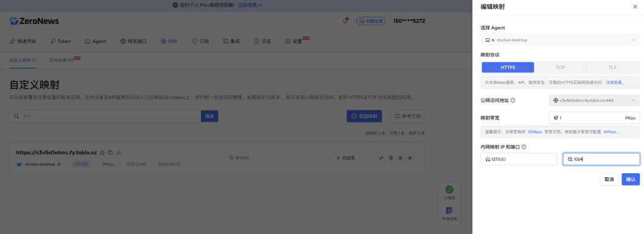The height and width of the screenshot is (234, 644).
Task: Open the notification bell
Action: coord(345,20)
